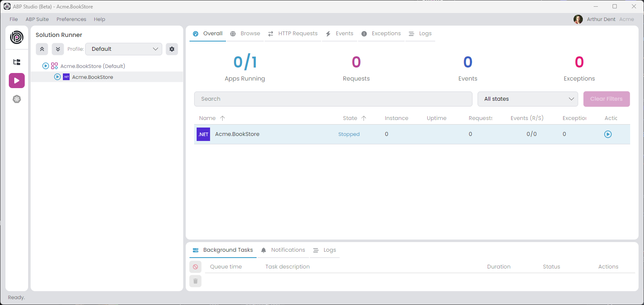The image size is (644, 305).
Task: Clear background tasks with trash icon
Action: [195, 281]
